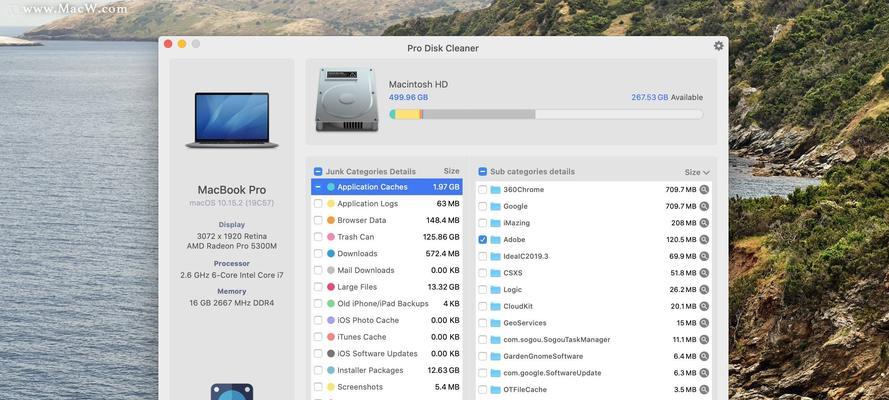
Task: Open the Size sort dropdown chevron
Action: coord(706,172)
